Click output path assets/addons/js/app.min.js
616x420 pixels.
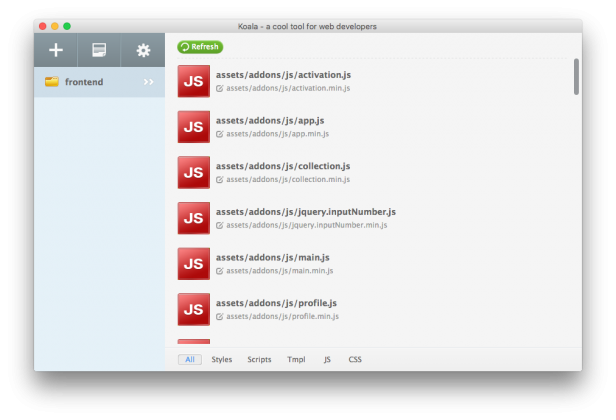pos(277,134)
